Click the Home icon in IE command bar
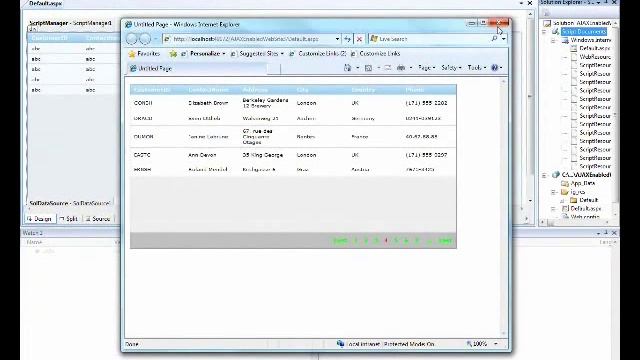The width and height of the screenshot is (640, 360). point(347,68)
